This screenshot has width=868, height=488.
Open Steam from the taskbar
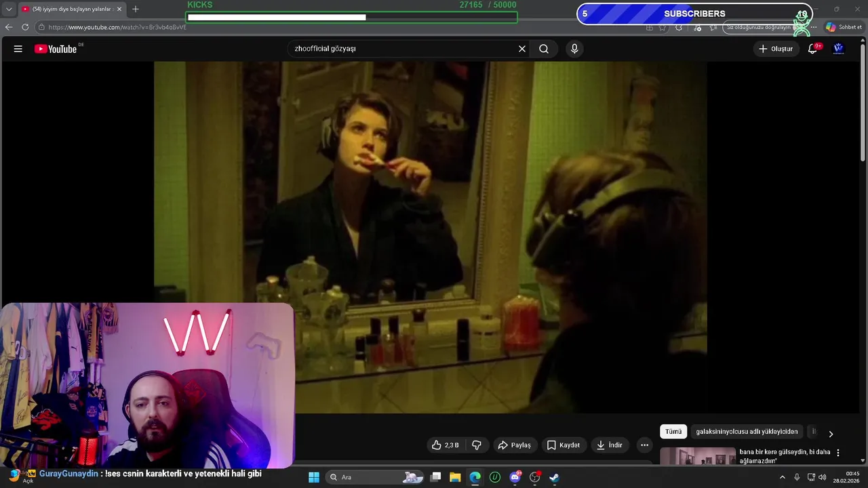[x=554, y=477]
